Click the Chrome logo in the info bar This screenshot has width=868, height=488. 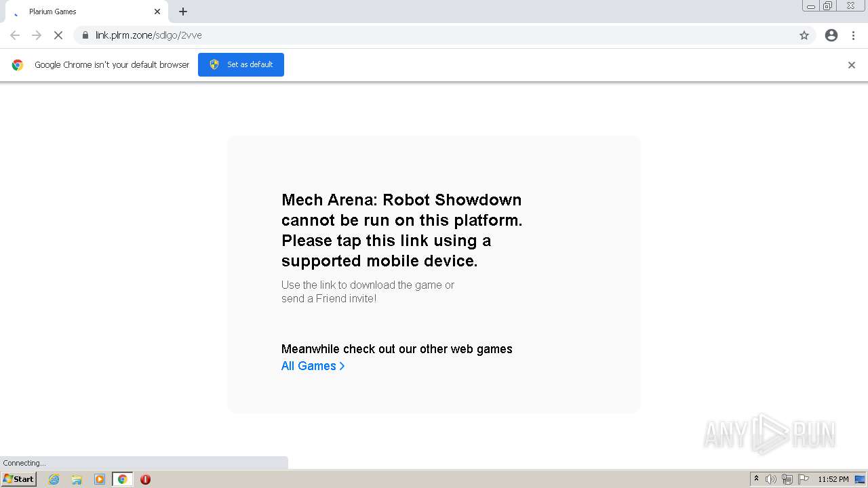coord(18,65)
